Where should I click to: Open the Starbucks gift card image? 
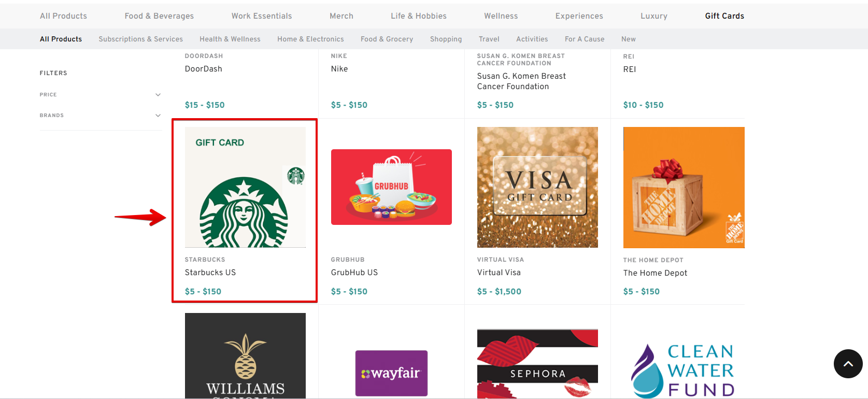(x=245, y=187)
